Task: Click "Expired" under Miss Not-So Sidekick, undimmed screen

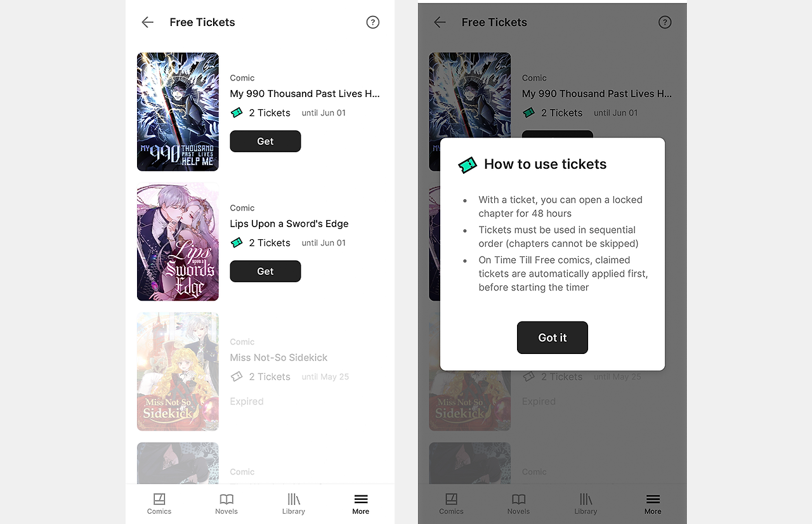Action: 247,402
